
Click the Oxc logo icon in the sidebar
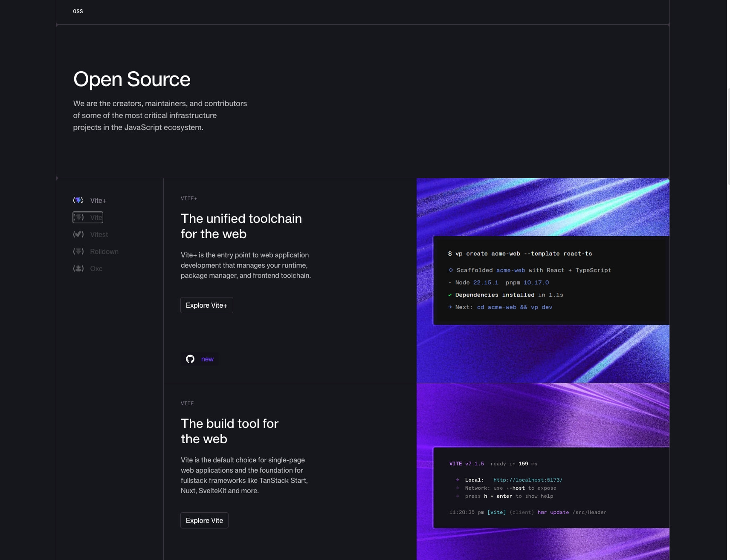(x=78, y=268)
